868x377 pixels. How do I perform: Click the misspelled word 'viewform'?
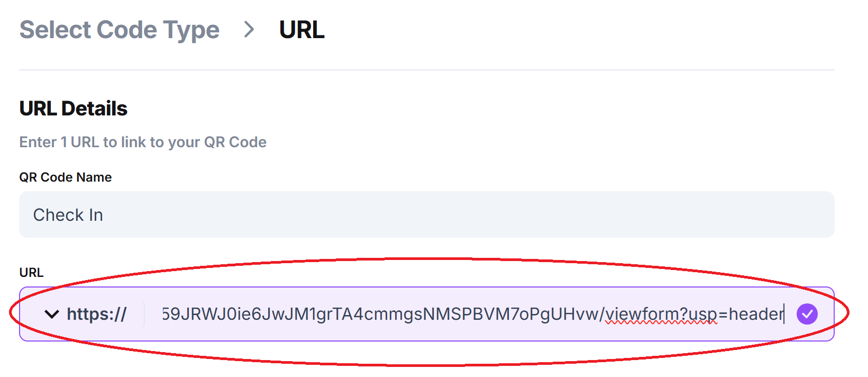coord(639,314)
